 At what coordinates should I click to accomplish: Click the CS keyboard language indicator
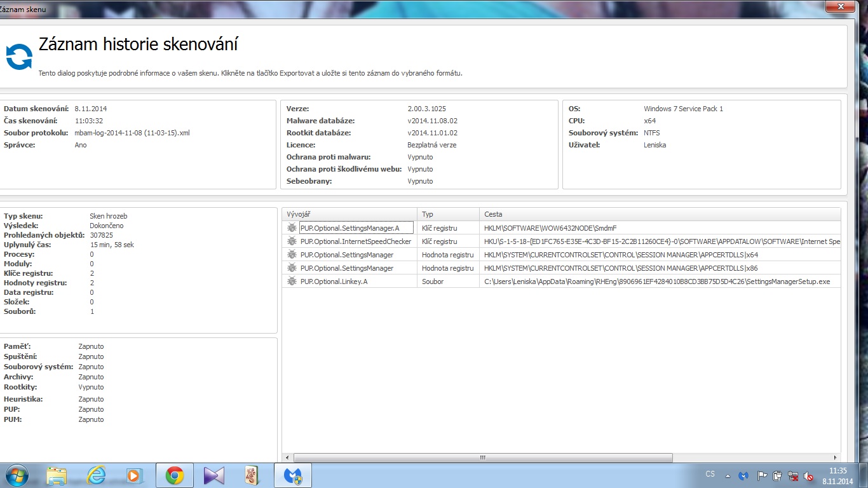(x=710, y=475)
